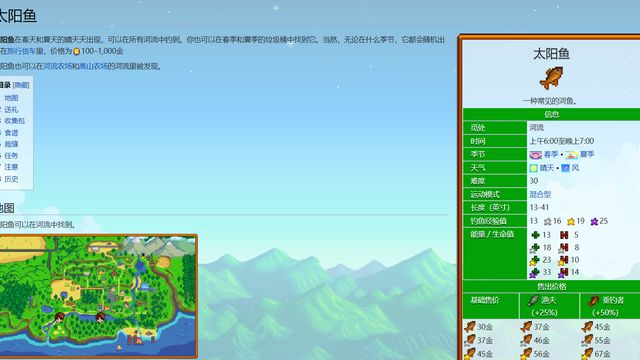Jump to the 食谱 section in contents
Screen dimensions: 640x360
point(11,133)
